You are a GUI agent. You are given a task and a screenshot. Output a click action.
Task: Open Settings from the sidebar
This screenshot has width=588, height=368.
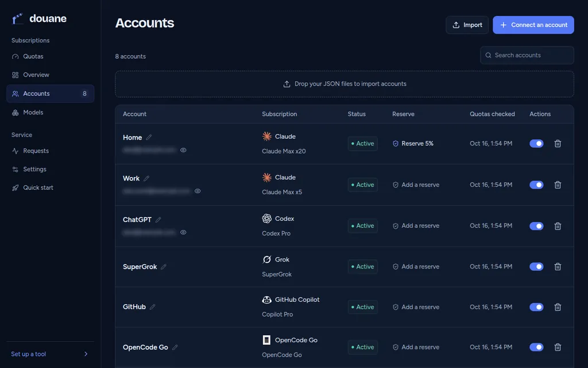[51, 170]
